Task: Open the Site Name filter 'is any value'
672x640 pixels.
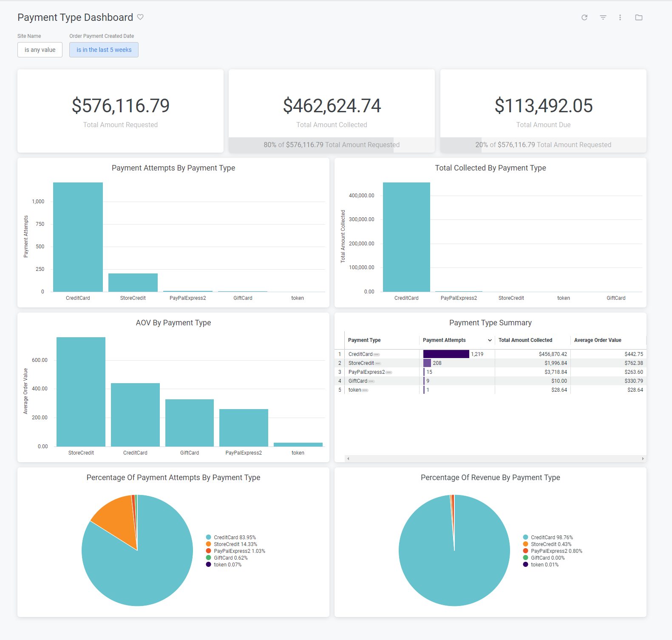Action: [40, 50]
